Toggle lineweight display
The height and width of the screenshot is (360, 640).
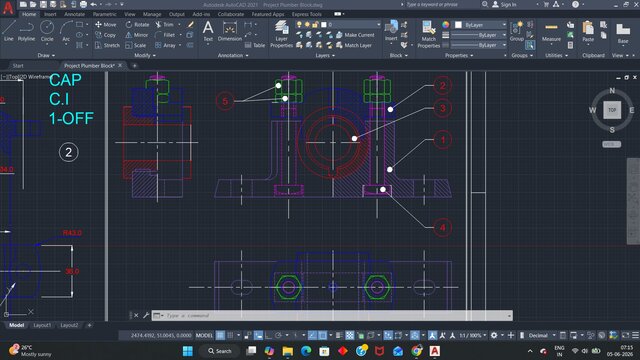coord(339,335)
